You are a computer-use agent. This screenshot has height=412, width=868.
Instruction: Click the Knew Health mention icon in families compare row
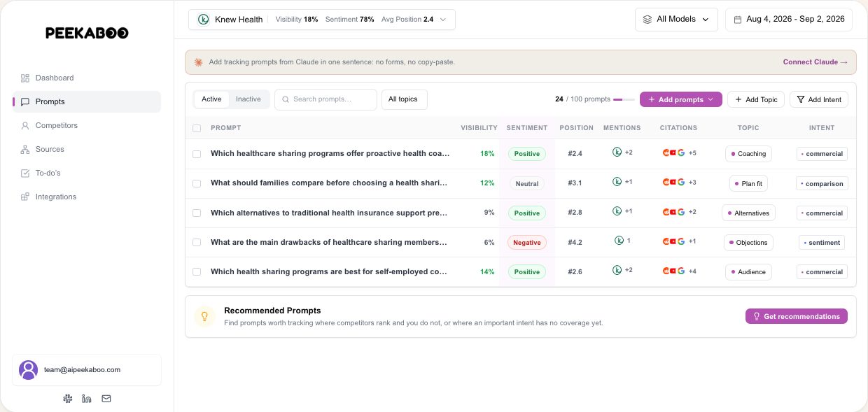point(617,181)
